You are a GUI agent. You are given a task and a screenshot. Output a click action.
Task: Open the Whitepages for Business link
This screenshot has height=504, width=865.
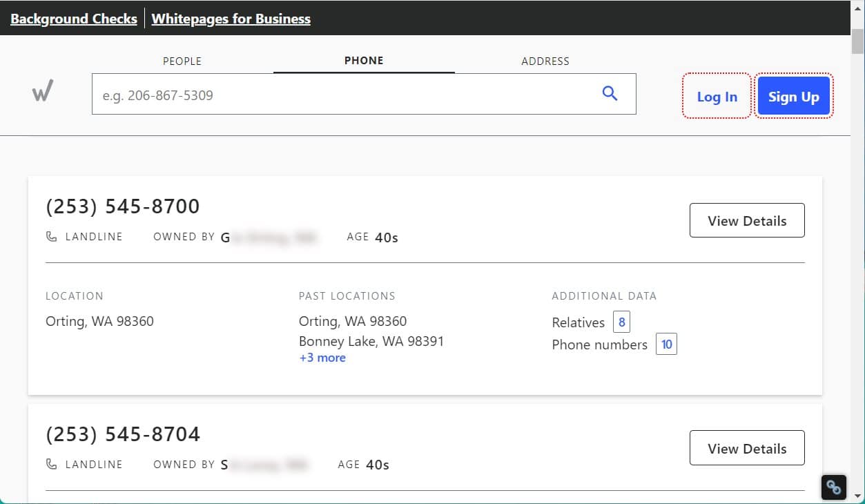pos(231,19)
